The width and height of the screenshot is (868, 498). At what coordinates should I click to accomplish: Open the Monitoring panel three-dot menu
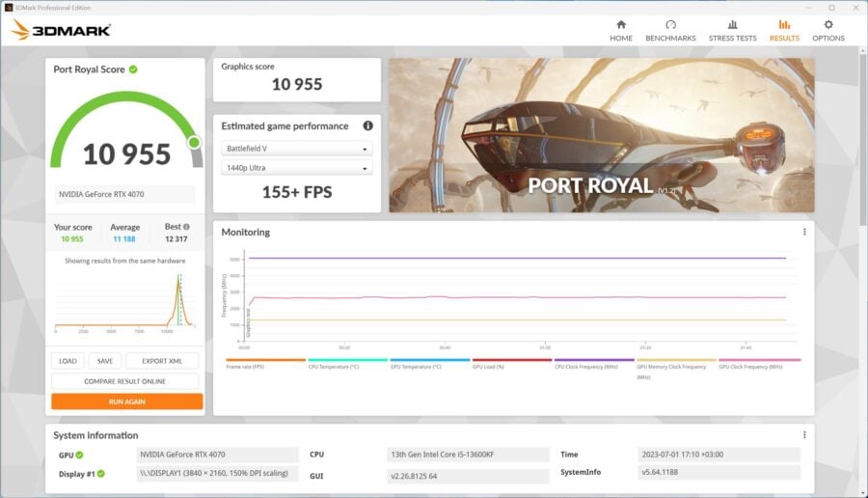(804, 232)
